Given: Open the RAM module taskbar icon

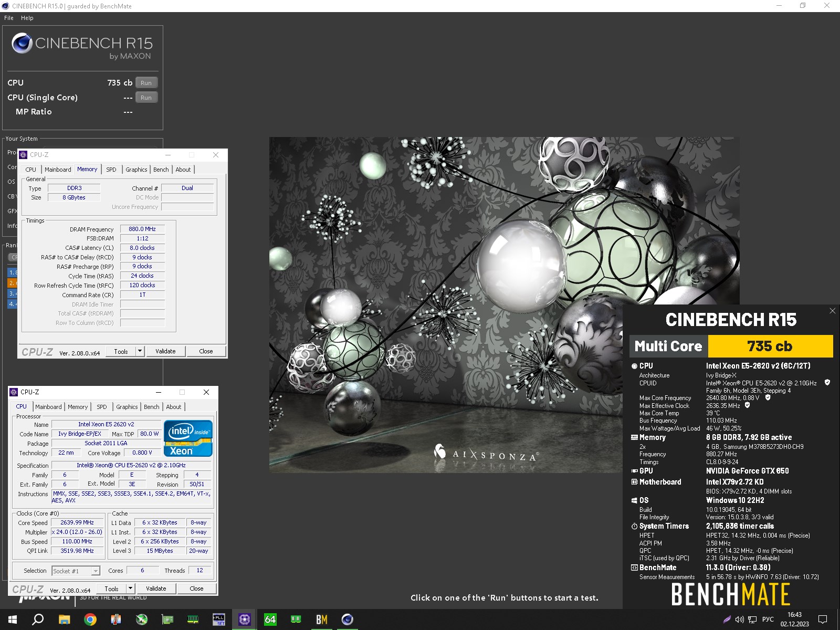Looking at the screenshot, I should point(193,619).
